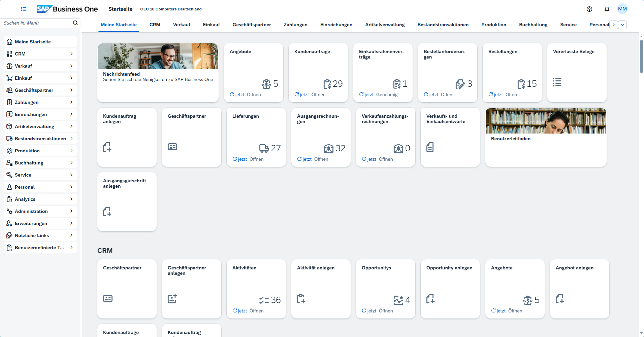Open the Nachrichtenfeed tile

[x=158, y=73]
